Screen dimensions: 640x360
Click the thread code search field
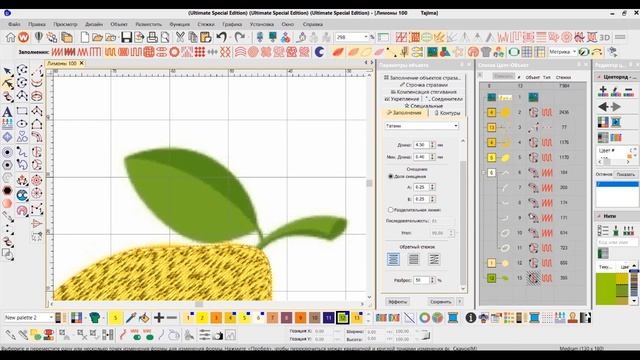pos(617,242)
